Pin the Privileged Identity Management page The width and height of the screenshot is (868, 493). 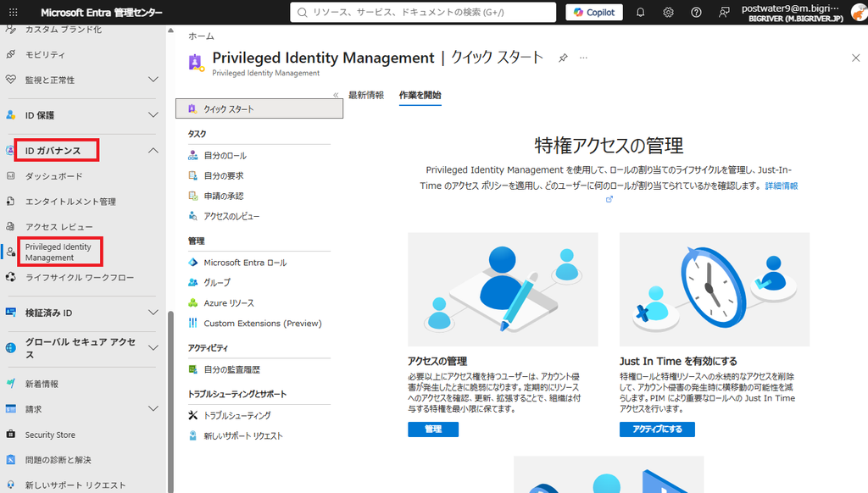pos(563,58)
